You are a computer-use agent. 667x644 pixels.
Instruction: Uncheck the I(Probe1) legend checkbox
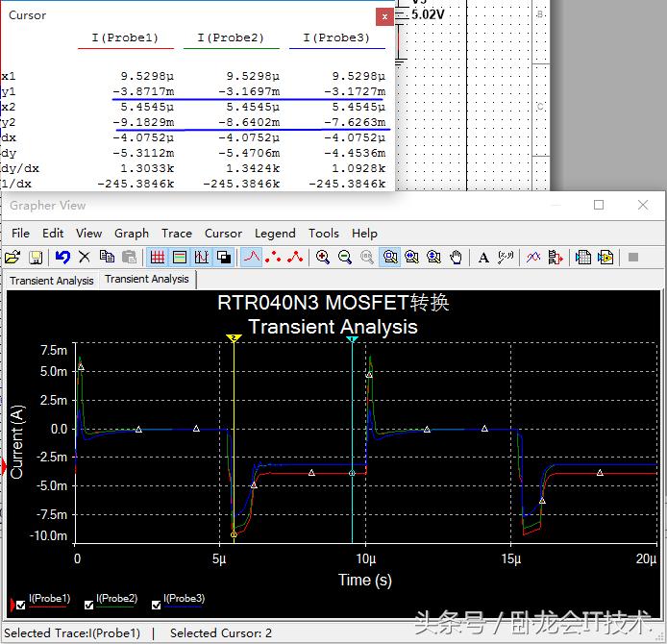[x=20, y=604]
